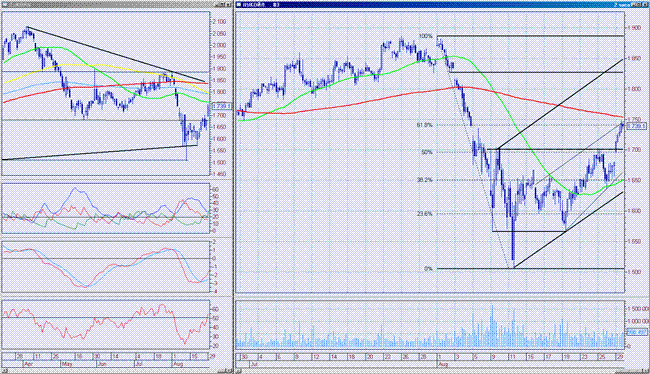The height and width of the screenshot is (374, 650).
Task: Select the 38.2% Fibonacci level label
Action: pyautogui.click(x=425, y=180)
